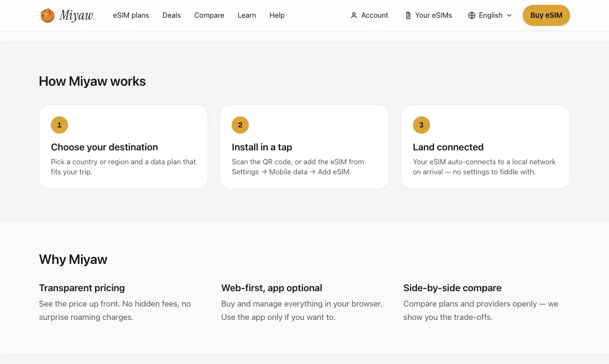609x364 pixels.
Task: Click the globe language icon
Action: point(472,15)
